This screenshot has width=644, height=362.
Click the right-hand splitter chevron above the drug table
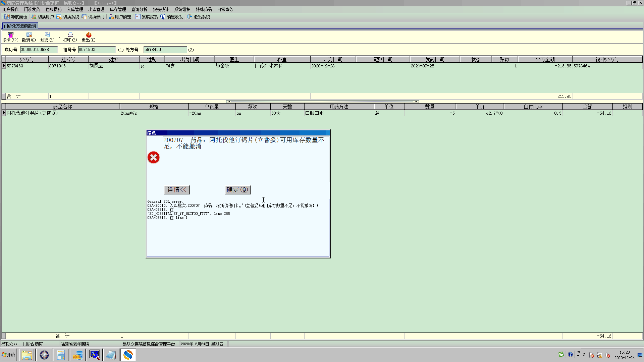416,102
